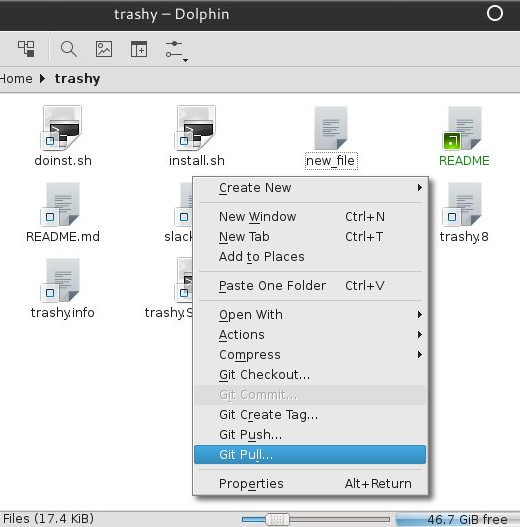
Task: Open the Find search magnifier icon
Action: pyautogui.click(x=69, y=49)
